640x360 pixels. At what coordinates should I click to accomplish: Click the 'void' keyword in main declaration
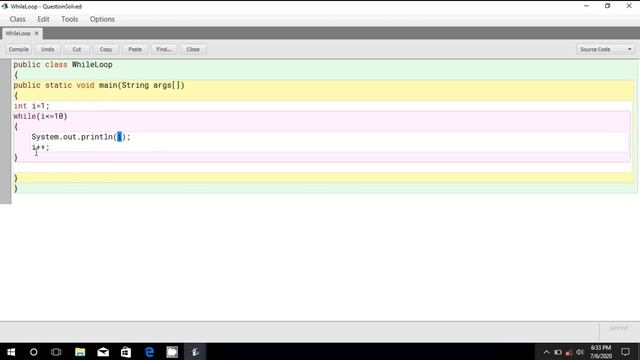(x=85, y=85)
